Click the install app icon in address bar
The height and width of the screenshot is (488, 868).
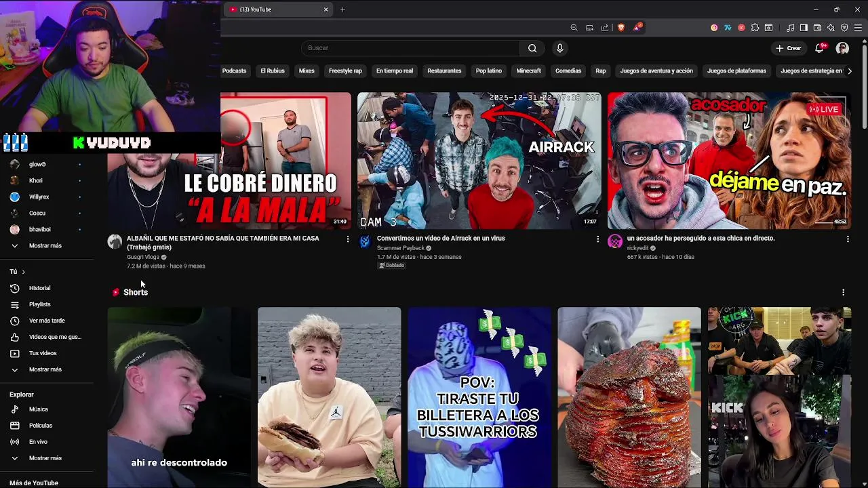pos(589,28)
